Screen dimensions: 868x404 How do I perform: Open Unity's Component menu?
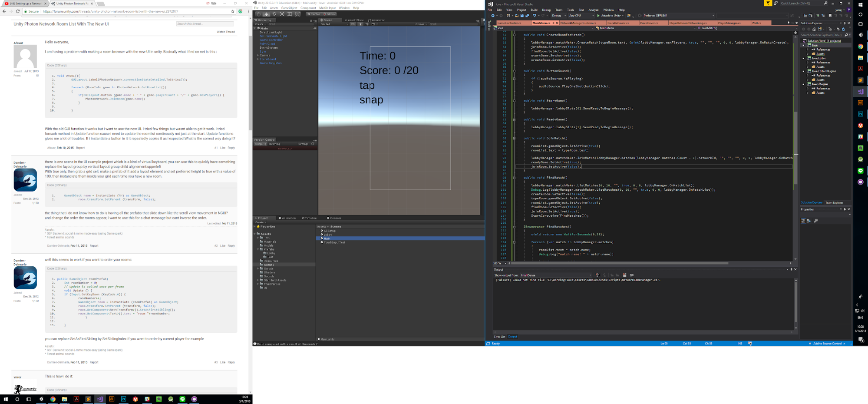[308, 8]
